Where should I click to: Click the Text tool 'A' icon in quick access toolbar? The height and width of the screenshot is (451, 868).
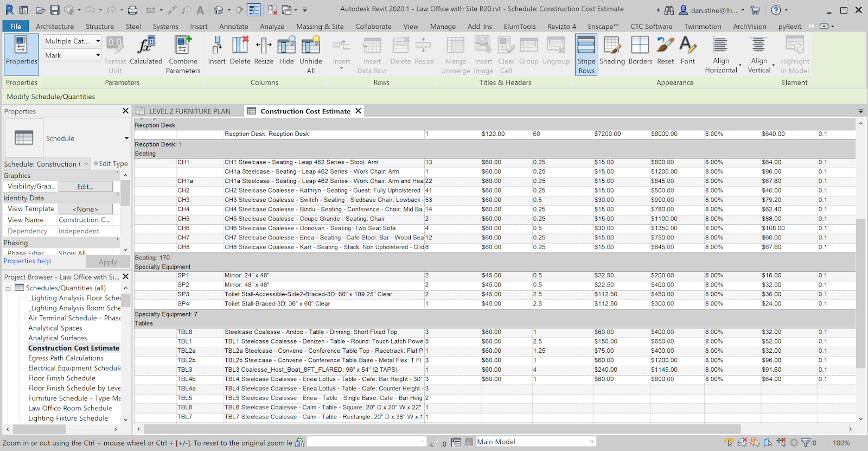[x=200, y=10]
